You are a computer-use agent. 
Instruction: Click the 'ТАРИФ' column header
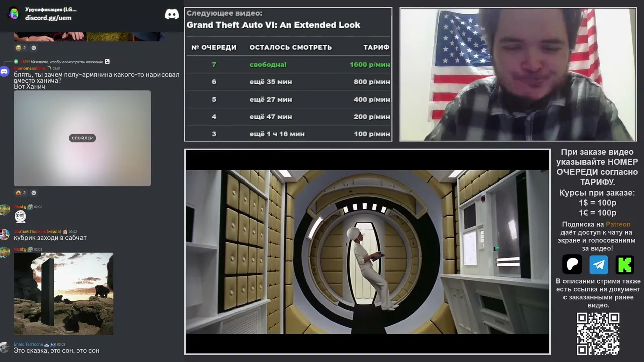click(x=376, y=47)
